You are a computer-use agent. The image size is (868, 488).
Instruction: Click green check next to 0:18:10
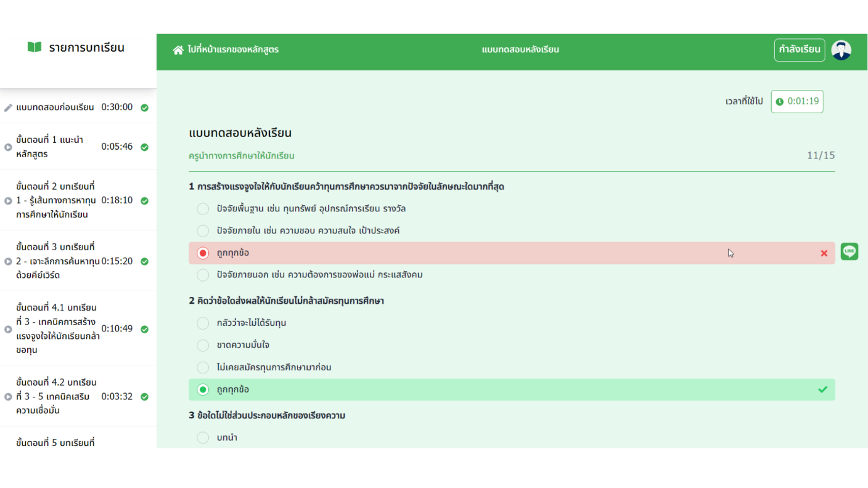(145, 201)
